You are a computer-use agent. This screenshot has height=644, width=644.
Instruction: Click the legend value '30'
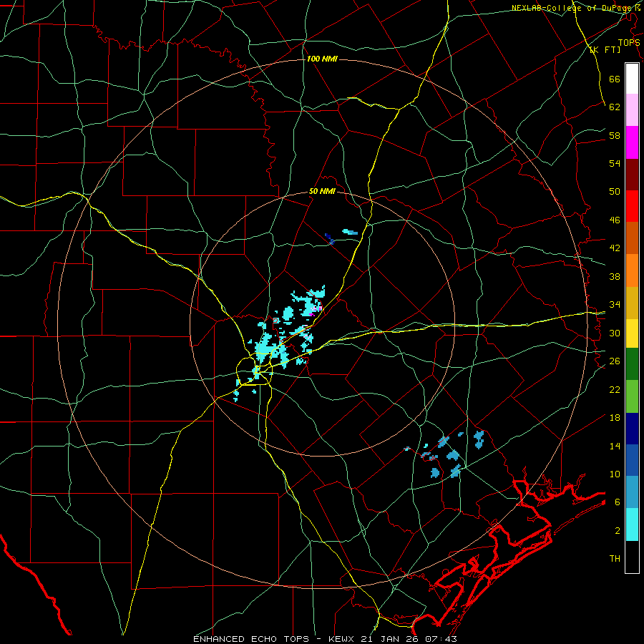[x=615, y=333]
